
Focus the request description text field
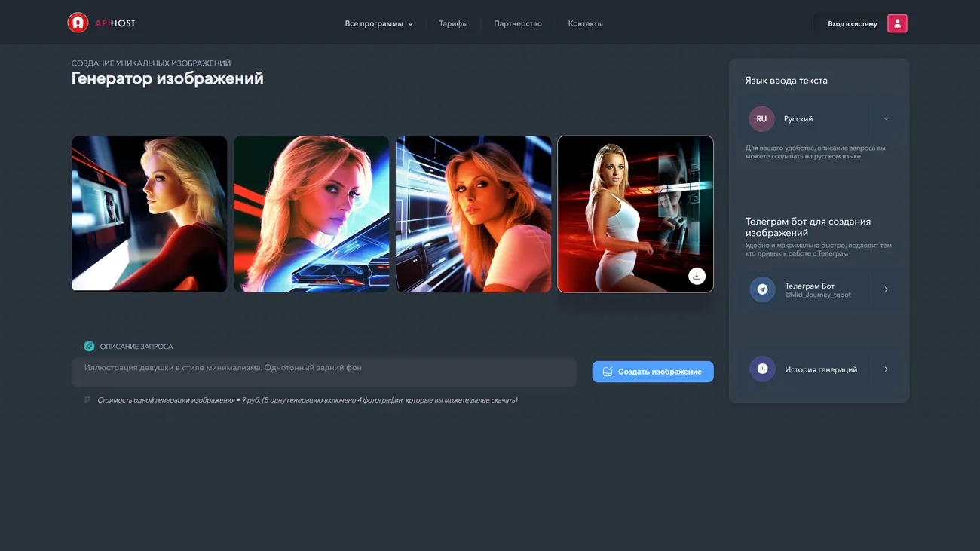(x=324, y=372)
